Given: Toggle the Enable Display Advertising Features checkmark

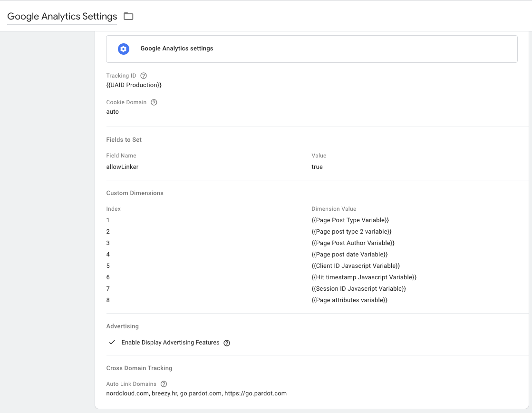Looking at the screenshot, I should 112,343.
